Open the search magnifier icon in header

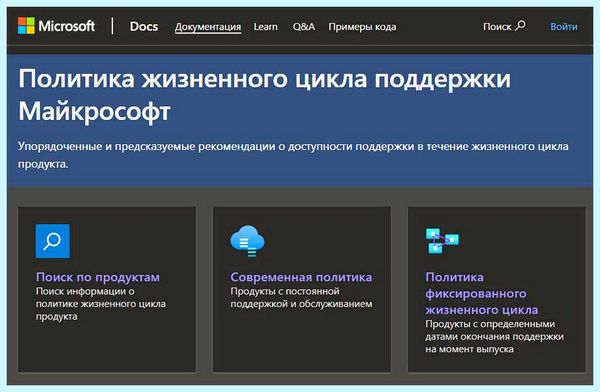click(520, 26)
